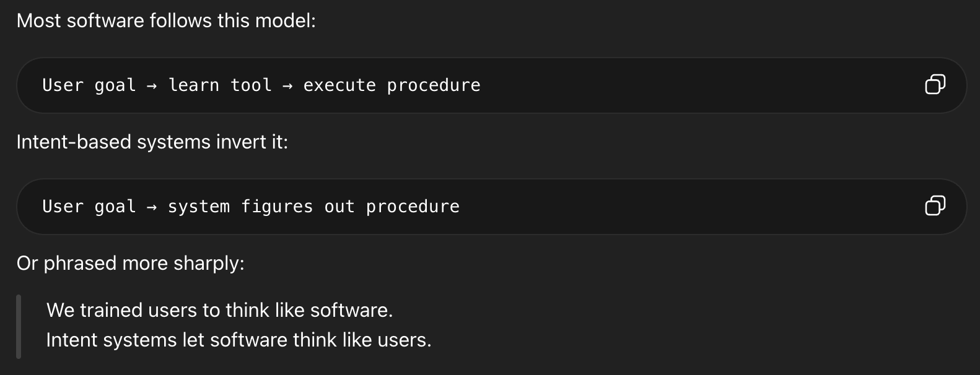The height and width of the screenshot is (375, 980).
Task: Click "User goal" in the second code block
Action: click(89, 207)
